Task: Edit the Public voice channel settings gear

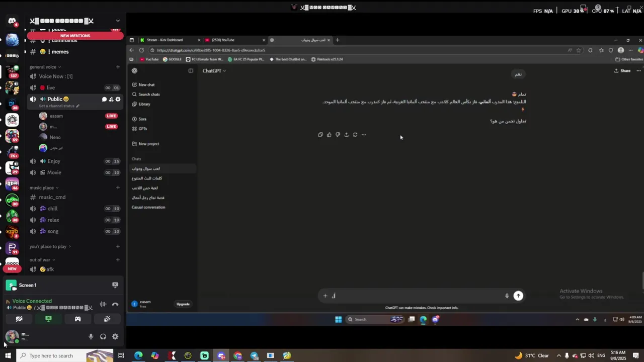Action: [x=118, y=100]
